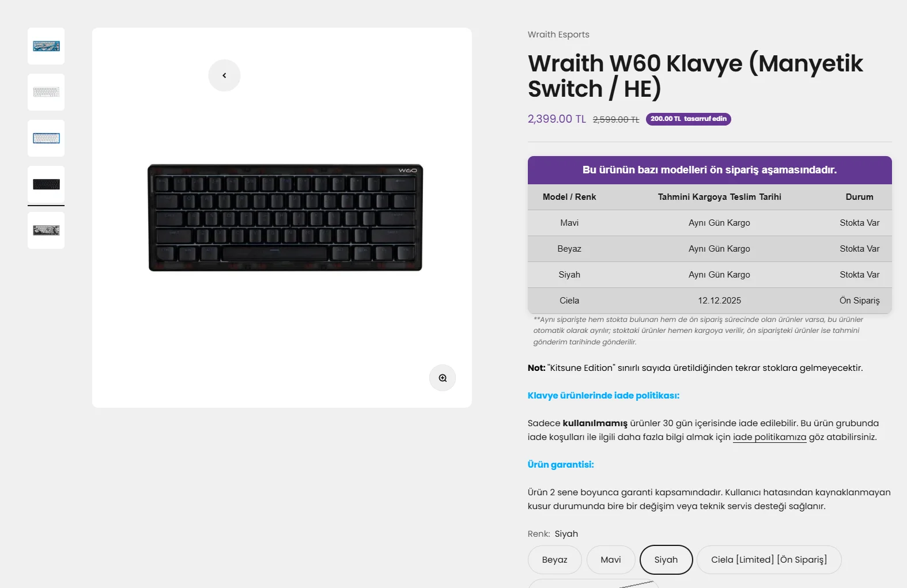Select the Mavi color option
907x588 pixels.
pos(611,560)
